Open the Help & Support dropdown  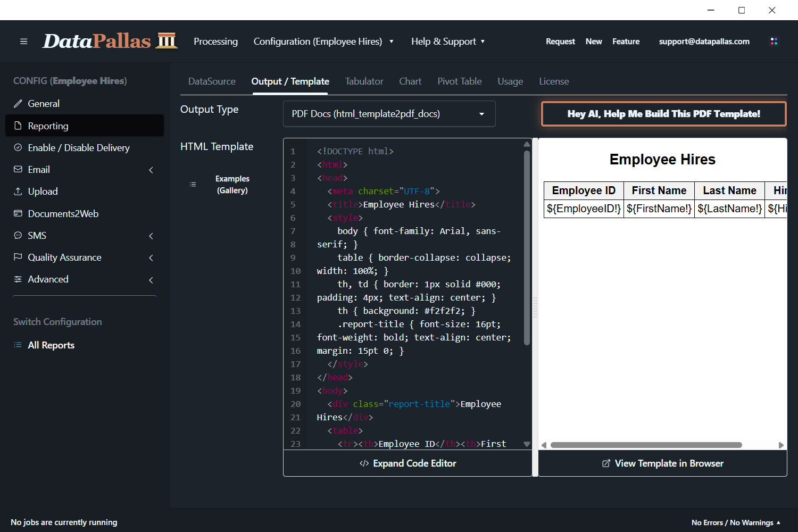(448, 41)
